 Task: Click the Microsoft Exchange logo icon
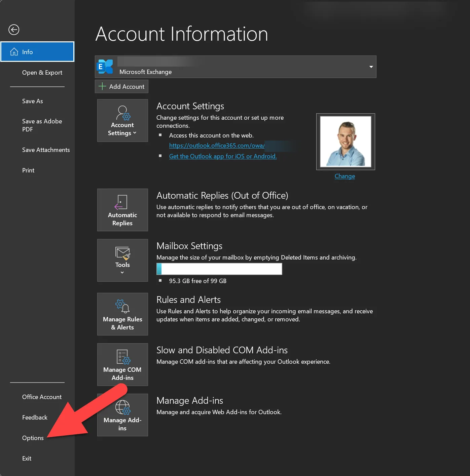pyautogui.click(x=105, y=67)
